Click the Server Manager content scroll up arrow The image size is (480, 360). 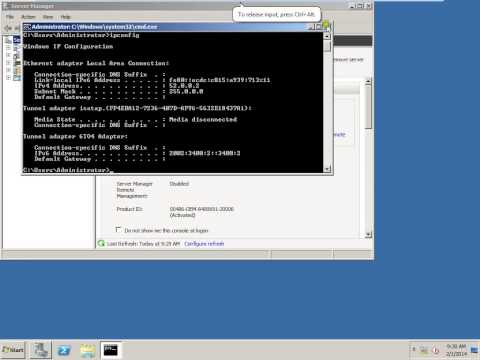click(368, 81)
